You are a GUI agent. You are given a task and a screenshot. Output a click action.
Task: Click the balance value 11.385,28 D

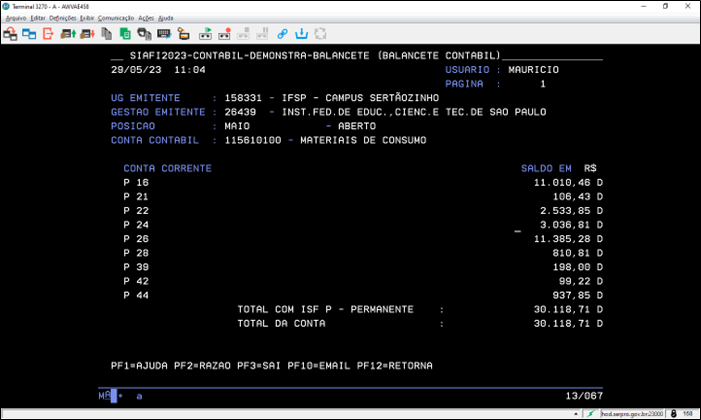pos(568,239)
